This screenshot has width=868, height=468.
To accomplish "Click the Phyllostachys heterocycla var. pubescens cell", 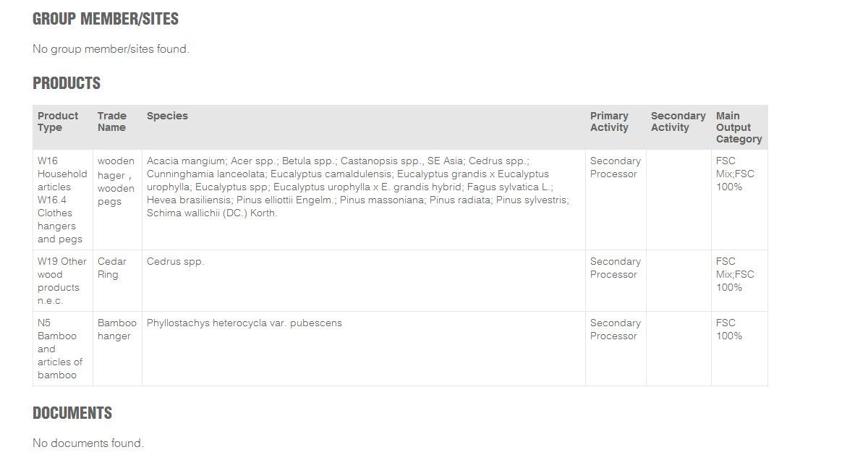I will coord(244,323).
